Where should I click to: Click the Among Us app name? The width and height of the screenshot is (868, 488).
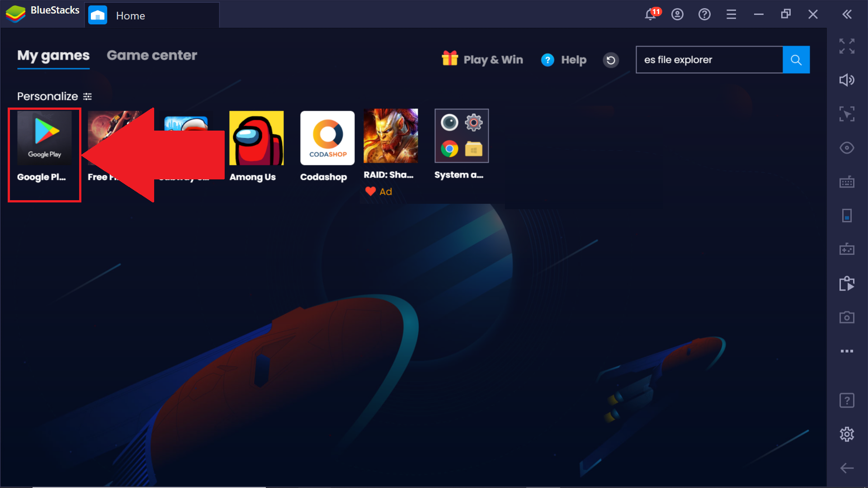point(252,177)
